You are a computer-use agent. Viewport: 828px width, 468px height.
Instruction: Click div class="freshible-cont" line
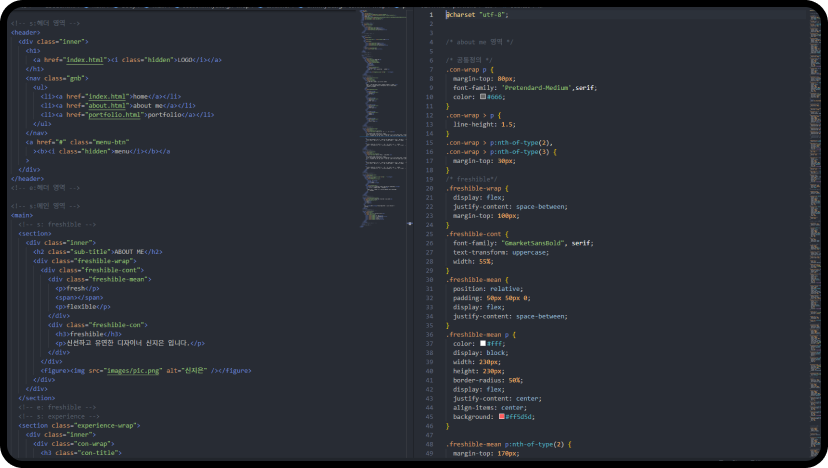tap(92, 270)
